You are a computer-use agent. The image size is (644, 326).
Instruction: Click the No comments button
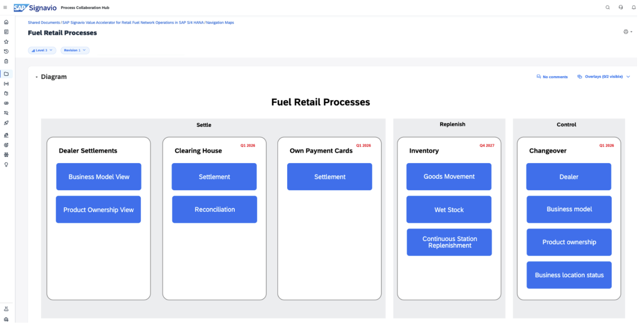(552, 77)
